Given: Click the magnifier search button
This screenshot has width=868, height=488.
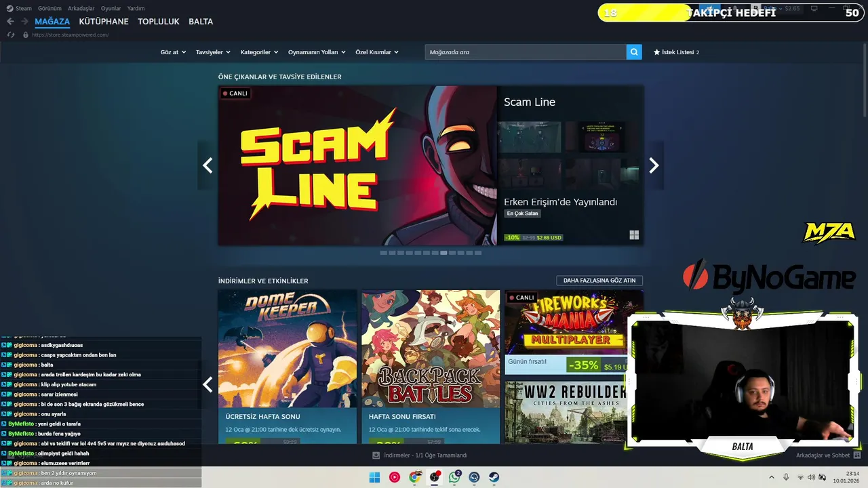Looking at the screenshot, I should tap(634, 52).
